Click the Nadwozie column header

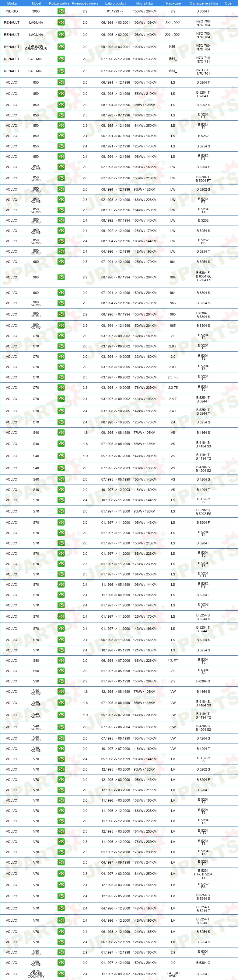tap(173, 3)
